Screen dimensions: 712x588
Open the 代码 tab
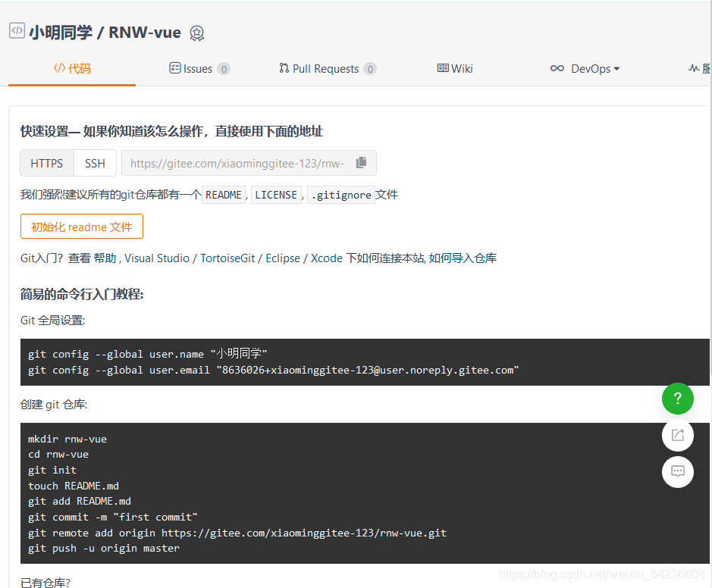point(72,68)
